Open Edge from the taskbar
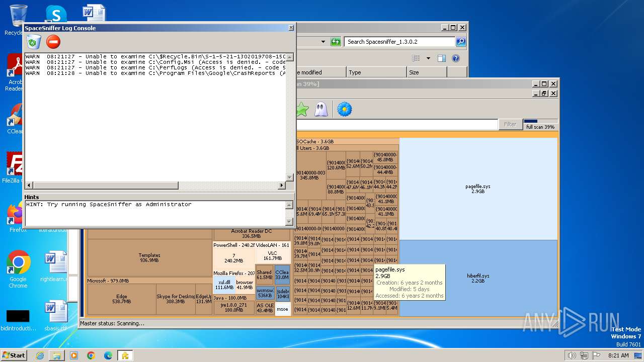Viewport: 644px width, 362px height. [108, 355]
